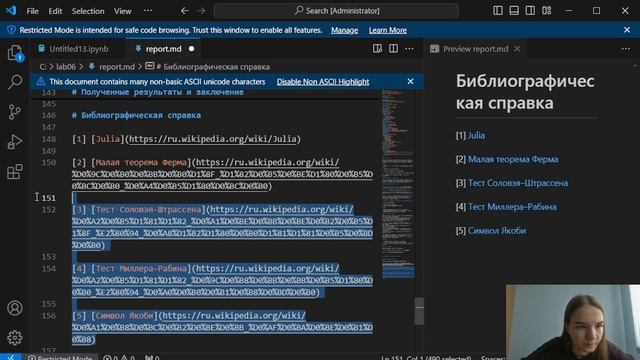Open preview to the side icon
640x360 pixels.
tap(377, 49)
